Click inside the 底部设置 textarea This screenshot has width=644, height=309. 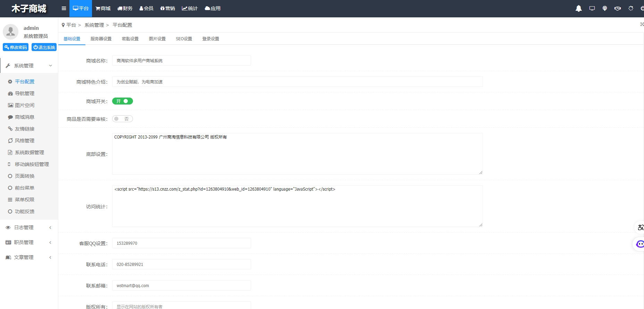[x=298, y=154]
